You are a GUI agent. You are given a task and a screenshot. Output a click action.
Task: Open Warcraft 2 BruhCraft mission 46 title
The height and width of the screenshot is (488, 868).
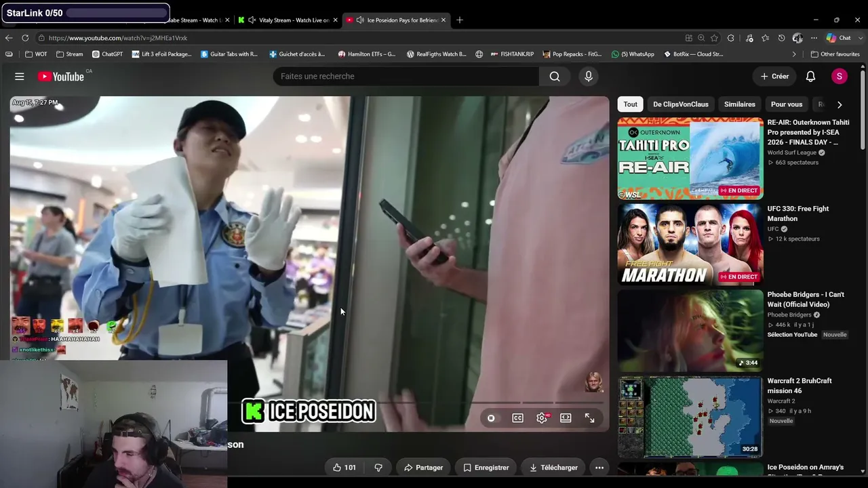(800, 386)
